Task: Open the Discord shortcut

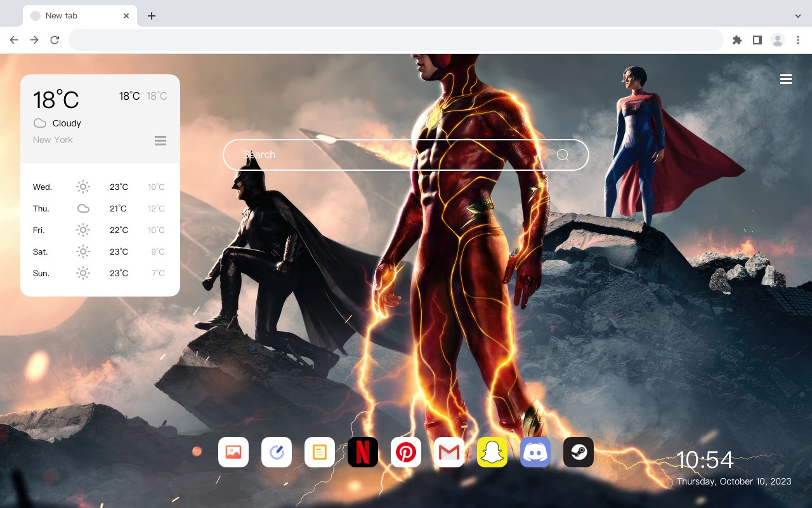Action: click(x=535, y=452)
